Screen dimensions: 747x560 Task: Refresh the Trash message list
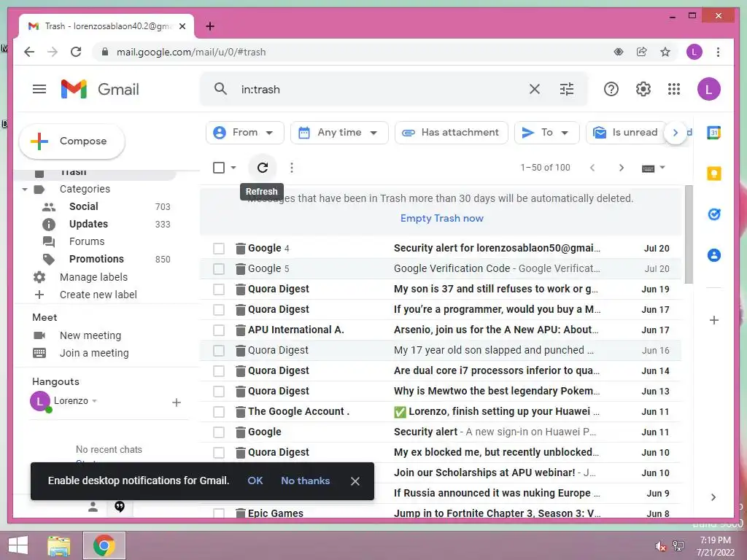263,168
